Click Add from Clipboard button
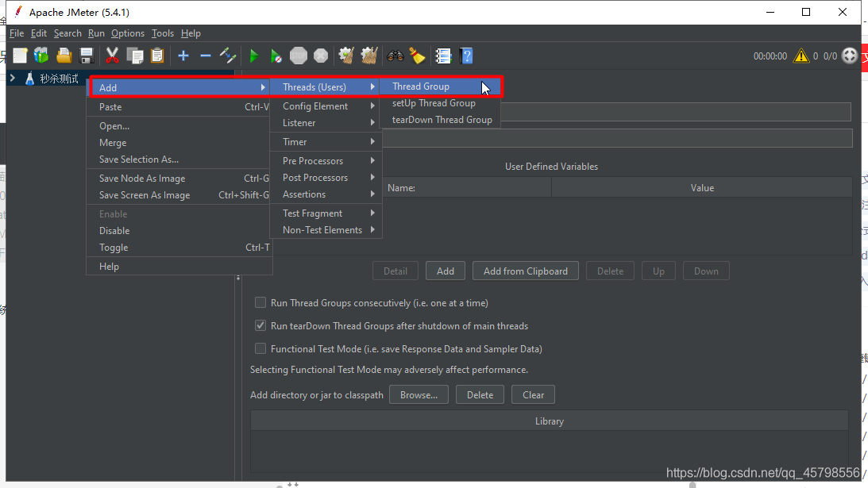Viewport: 868px width, 488px height. pos(526,271)
